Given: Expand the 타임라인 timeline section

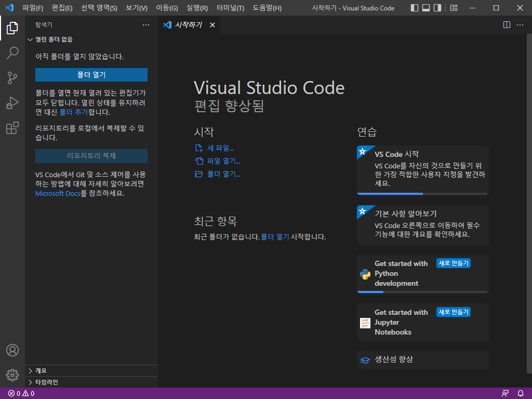Looking at the screenshot, I should (91, 382).
